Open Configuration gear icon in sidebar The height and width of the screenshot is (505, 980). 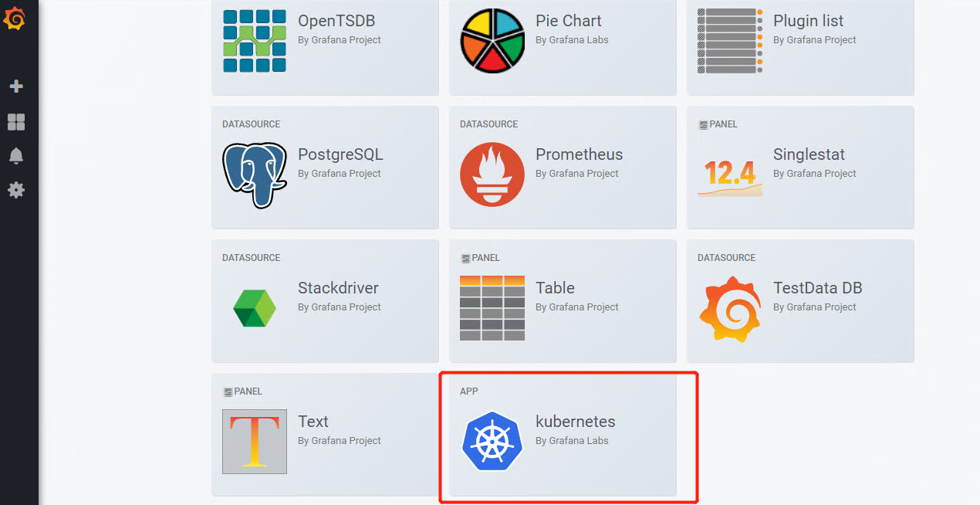[x=16, y=190]
